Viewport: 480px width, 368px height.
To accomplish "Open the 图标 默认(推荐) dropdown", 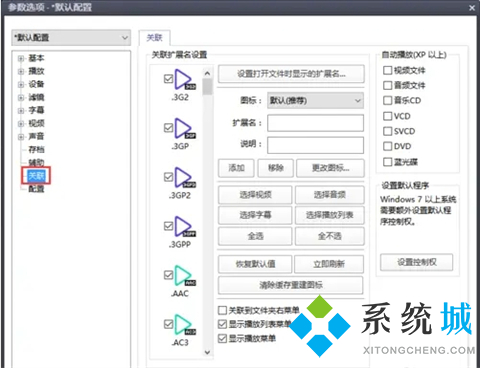I will coord(315,101).
